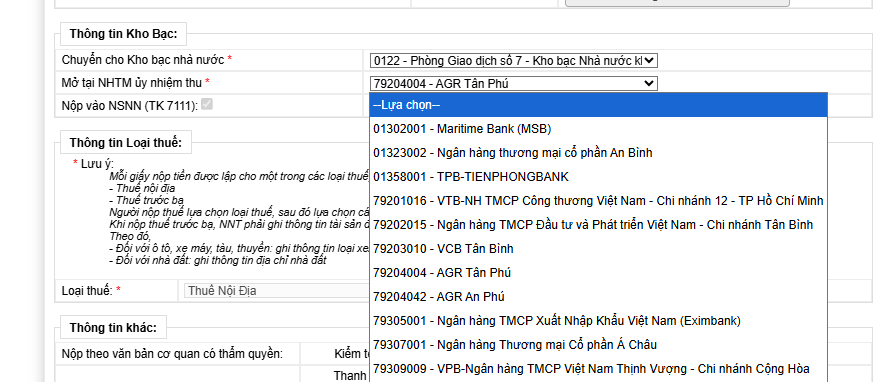Choose 79305001 - Eximbank option
874x382 pixels.
click(598, 321)
